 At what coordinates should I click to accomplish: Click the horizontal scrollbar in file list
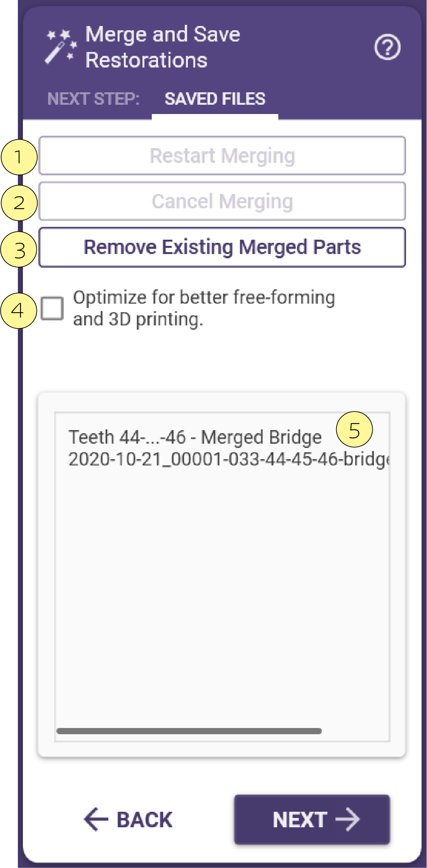point(189,731)
